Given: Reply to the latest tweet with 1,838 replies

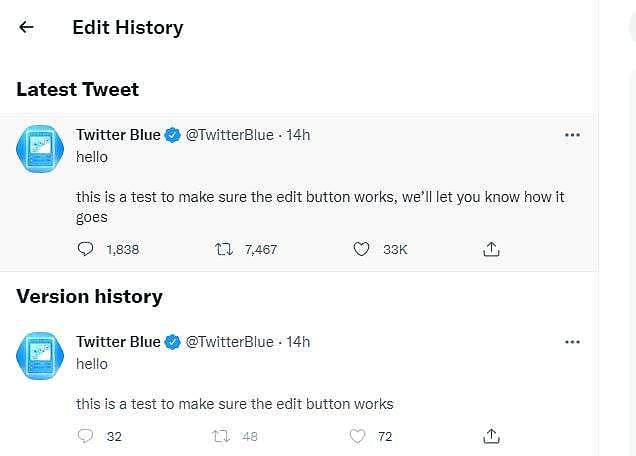Looking at the screenshot, I should pos(86,249).
